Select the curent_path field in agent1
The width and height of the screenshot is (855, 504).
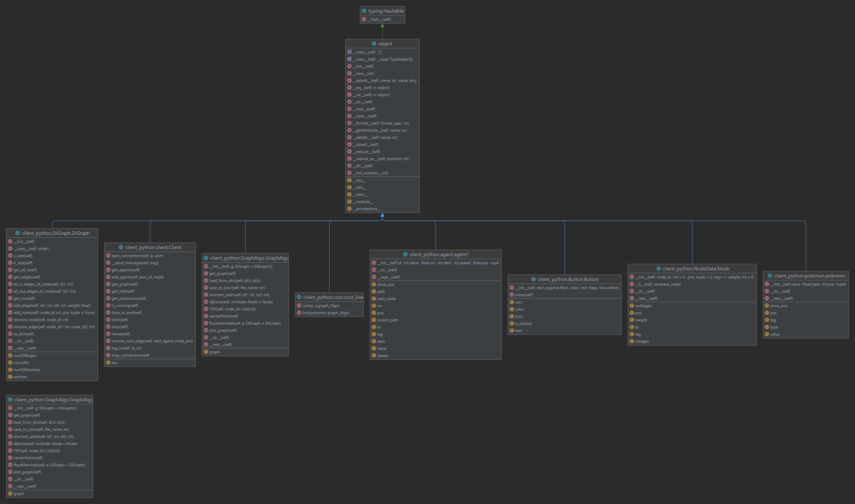click(x=387, y=320)
